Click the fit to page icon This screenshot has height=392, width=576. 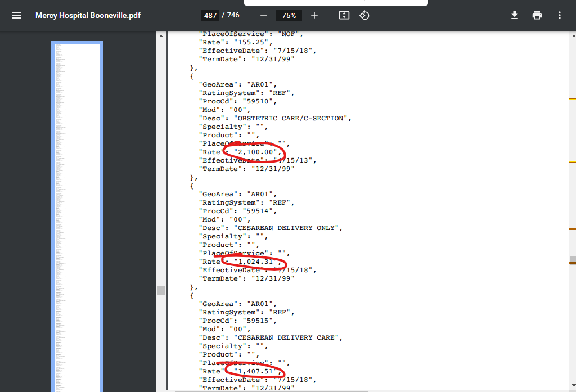344,15
